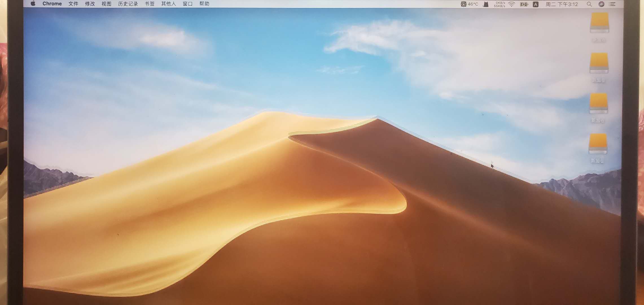The height and width of the screenshot is (305, 644).
Task: Select the topmost yellow drive icon on desktop
Action: [x=599, y=23]
